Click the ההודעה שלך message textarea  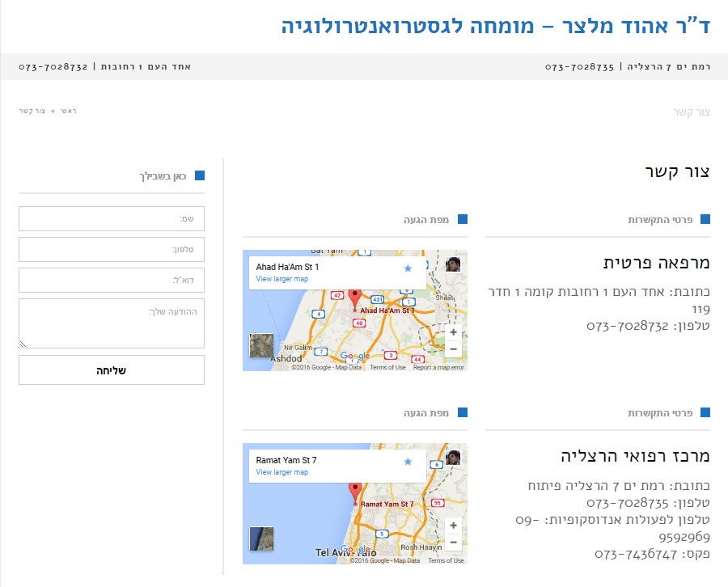point(112,323)
